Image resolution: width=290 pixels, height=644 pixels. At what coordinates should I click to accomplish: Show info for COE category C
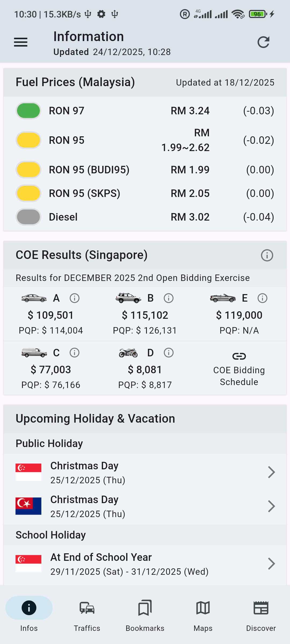(x=74, y=353)
